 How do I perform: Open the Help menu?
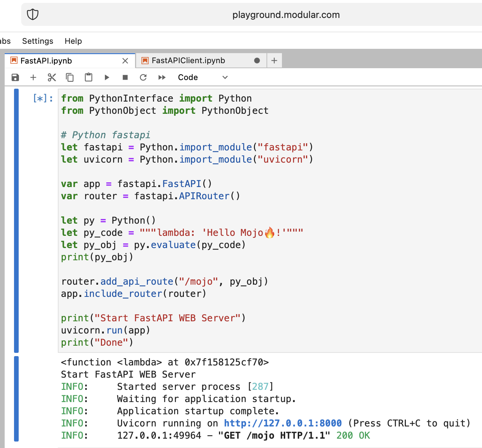pyautogui.click(x=73, y=41)
